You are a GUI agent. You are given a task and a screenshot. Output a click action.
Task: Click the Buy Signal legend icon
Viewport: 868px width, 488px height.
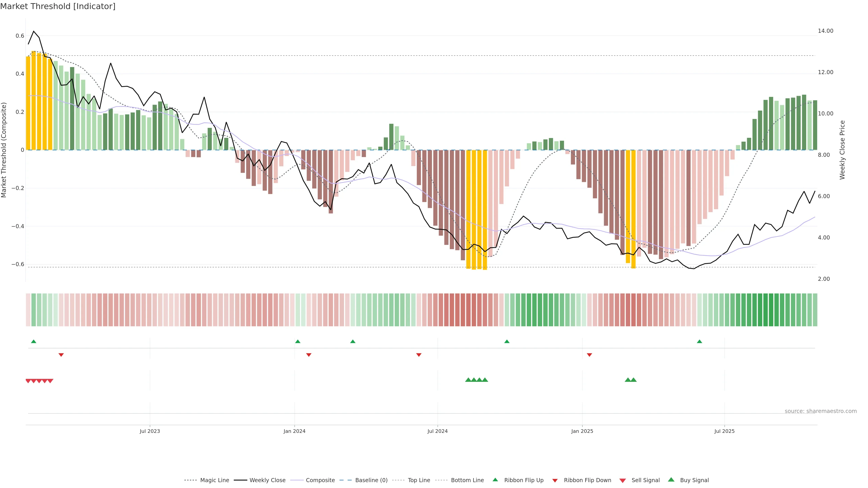671,480
